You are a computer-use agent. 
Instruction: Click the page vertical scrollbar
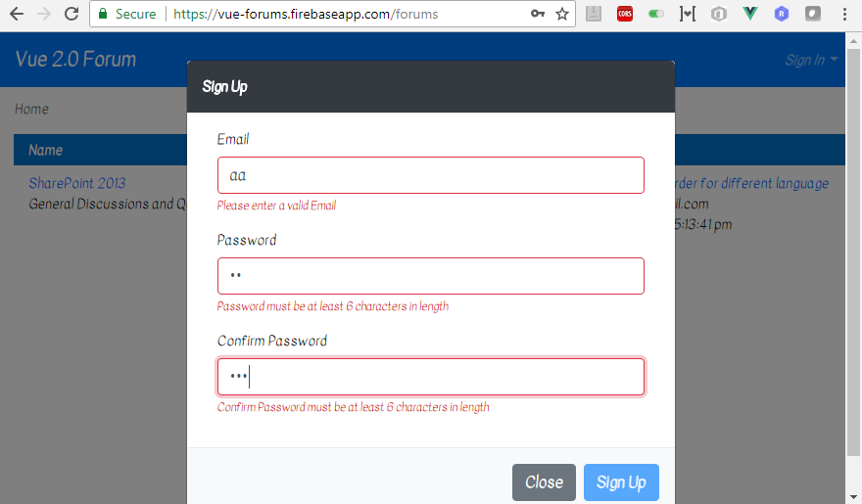853,252
